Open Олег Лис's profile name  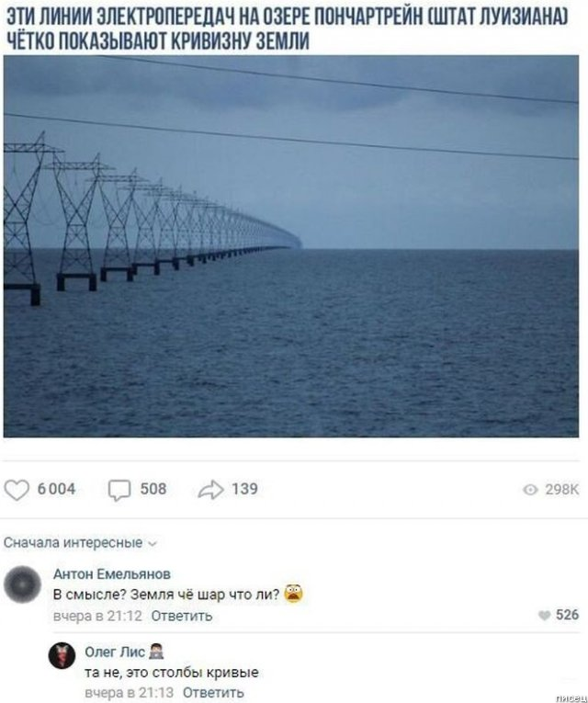pyautogui.click(x=115, y=652)
